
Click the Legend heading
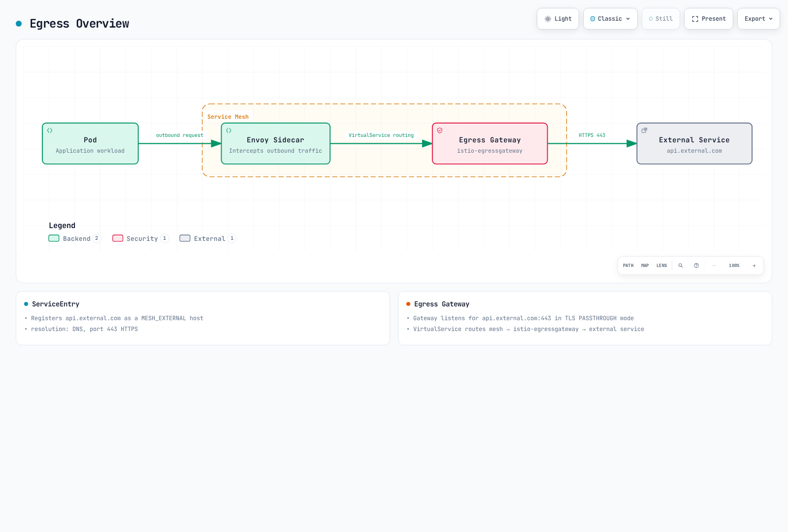tap(62, 226)
